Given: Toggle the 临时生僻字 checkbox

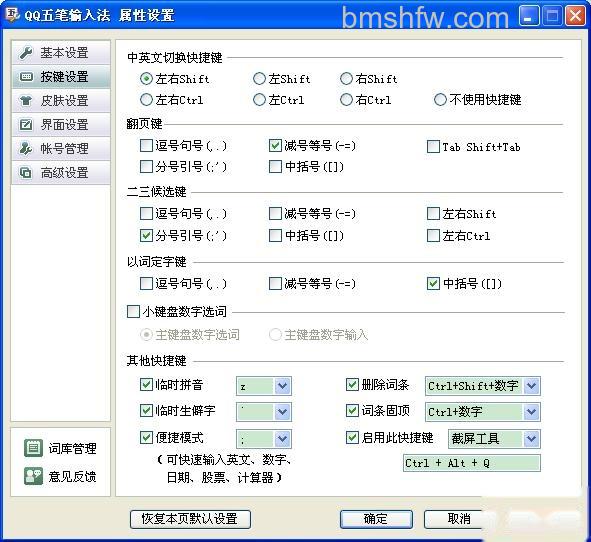Looking at the screenshot, I should coord(146,410).
